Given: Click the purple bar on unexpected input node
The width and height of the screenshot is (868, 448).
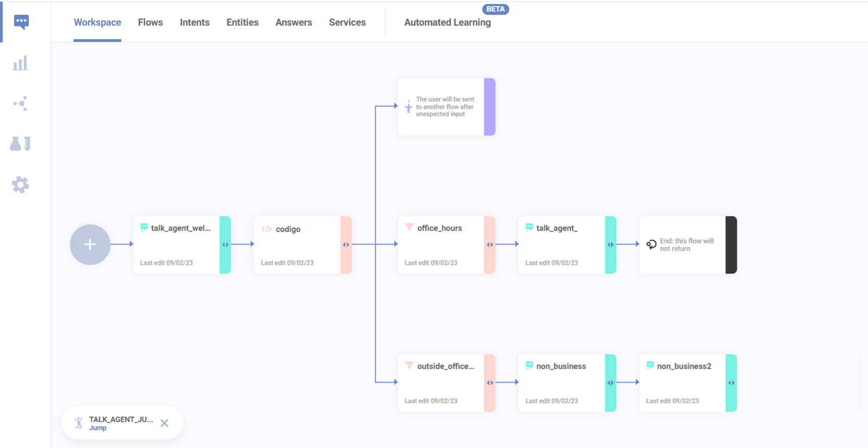Looking at the screenshot, I should point(490,107).
